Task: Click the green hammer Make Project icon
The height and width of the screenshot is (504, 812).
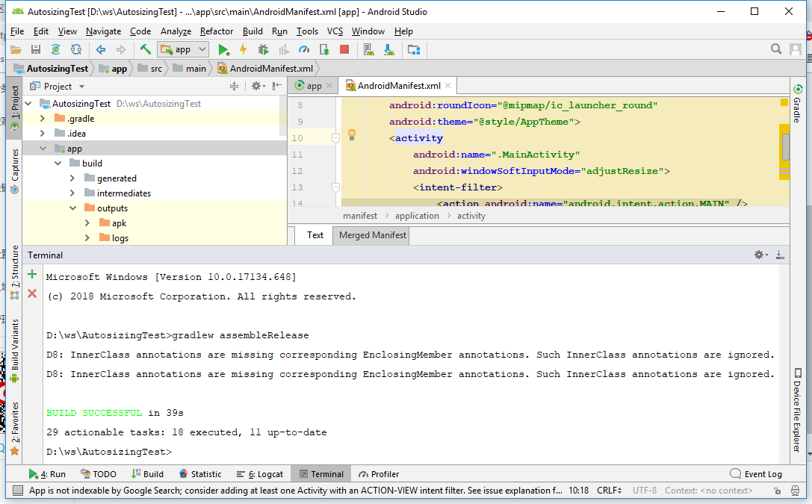Action: pyautogui.click(x=146, y=50)
